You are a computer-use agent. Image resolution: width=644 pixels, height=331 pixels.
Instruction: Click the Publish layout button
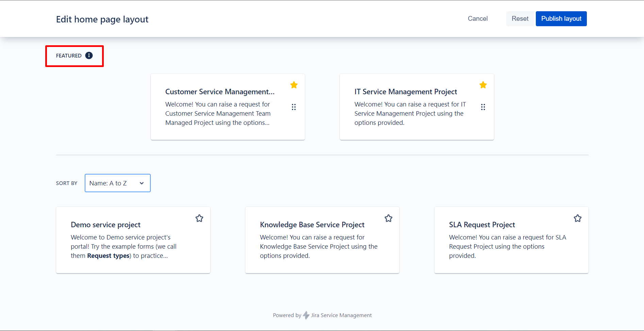pyautogui.click(x=561, y=18)
